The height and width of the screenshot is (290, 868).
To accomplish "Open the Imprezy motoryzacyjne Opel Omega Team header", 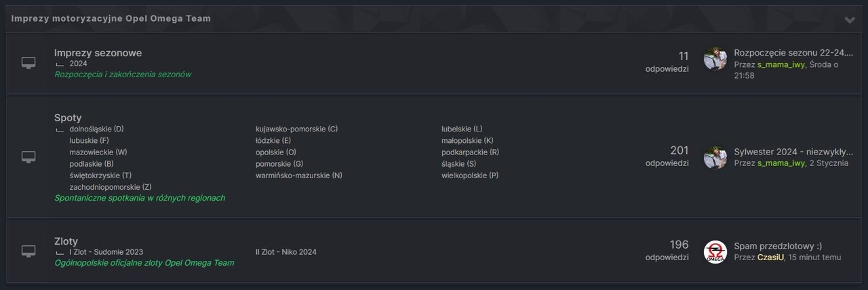I will coord(111,18).
